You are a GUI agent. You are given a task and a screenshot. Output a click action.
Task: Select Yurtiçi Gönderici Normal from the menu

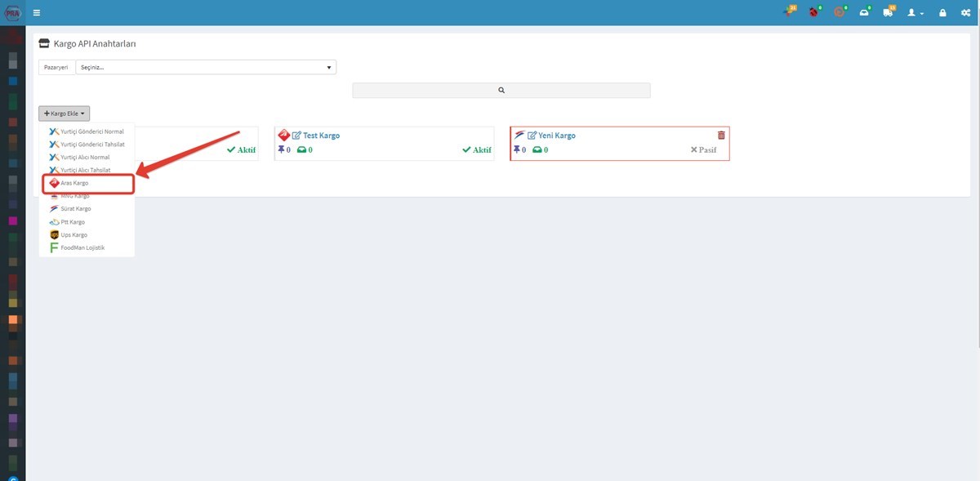[x=87, y=131]
